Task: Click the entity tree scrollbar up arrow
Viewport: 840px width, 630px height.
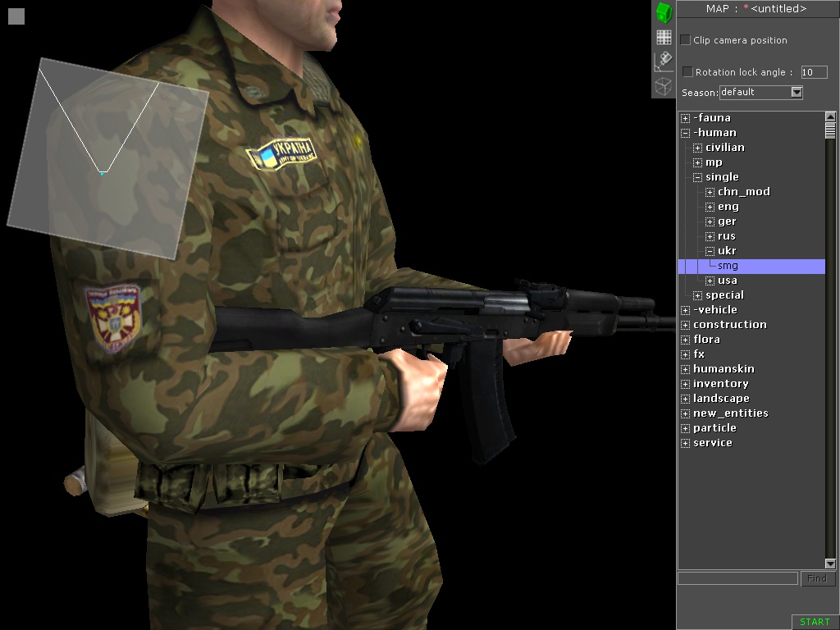Action: (x=830, y=116)
